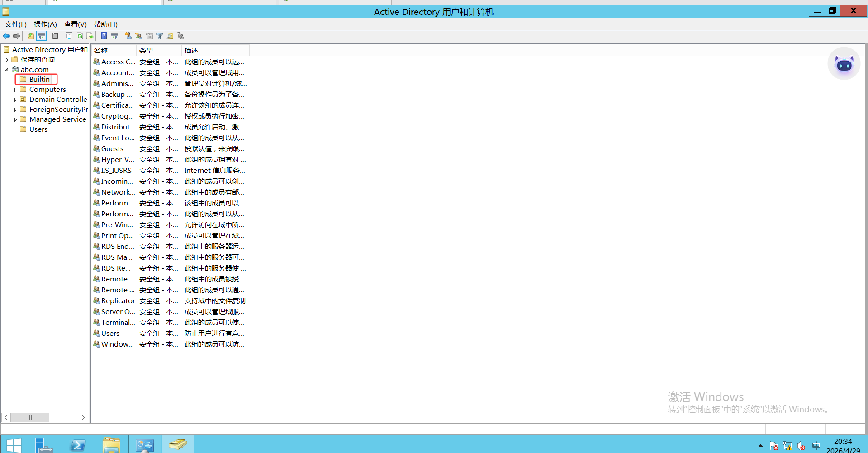Select the Replicator group row
The image size is (868, 453).
[170, 301]
